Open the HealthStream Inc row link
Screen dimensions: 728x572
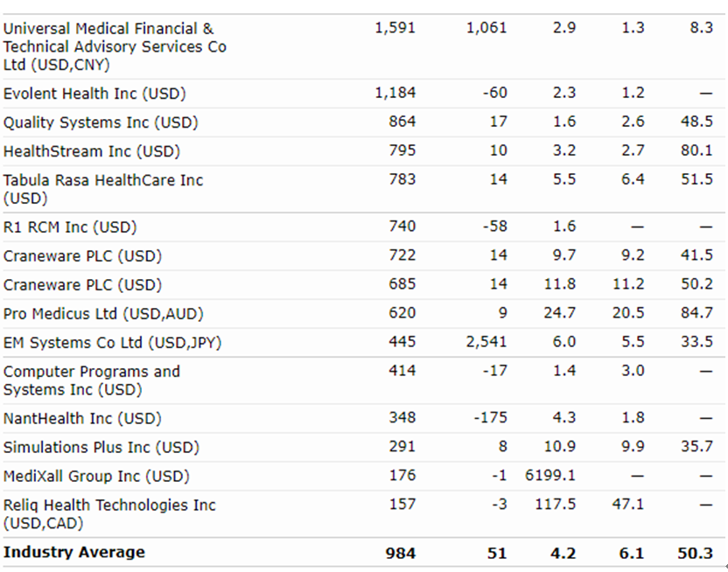click(91, 151)
